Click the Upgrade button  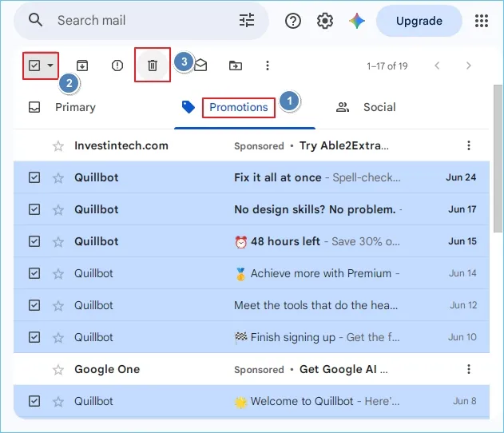coord(419,21)
